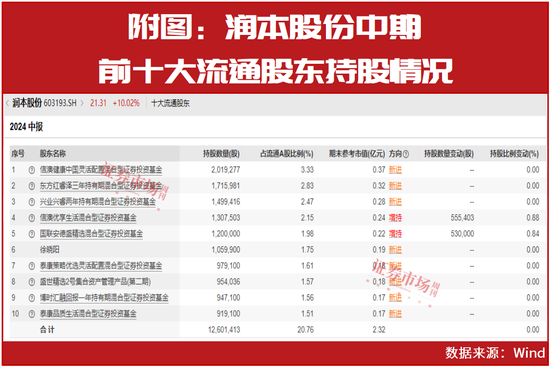
Task: Click share count 979,100
Action: tap(228, 266)
